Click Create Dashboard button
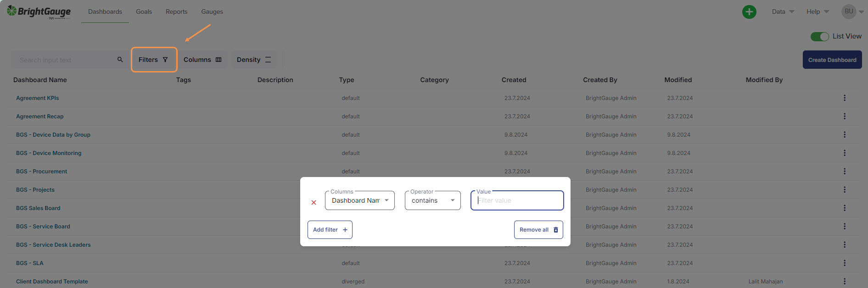The height and width of the screenshot is (288, 868). click(832, 60)
